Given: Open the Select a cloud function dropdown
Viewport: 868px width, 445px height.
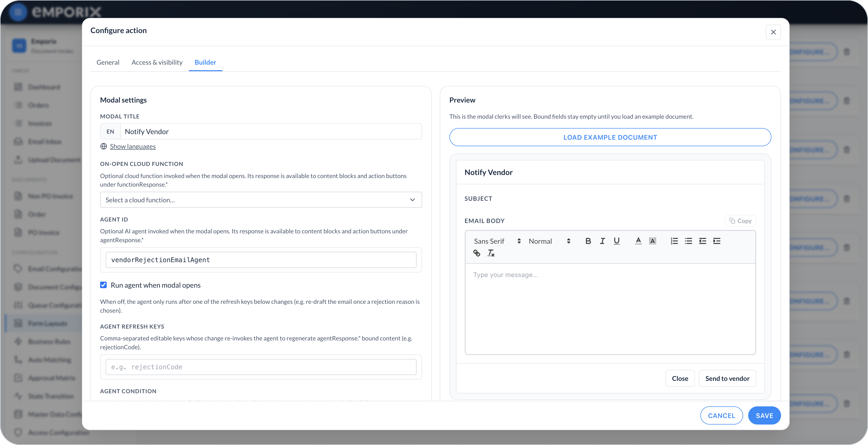Looking at the screenshot, I should [261, 200].
